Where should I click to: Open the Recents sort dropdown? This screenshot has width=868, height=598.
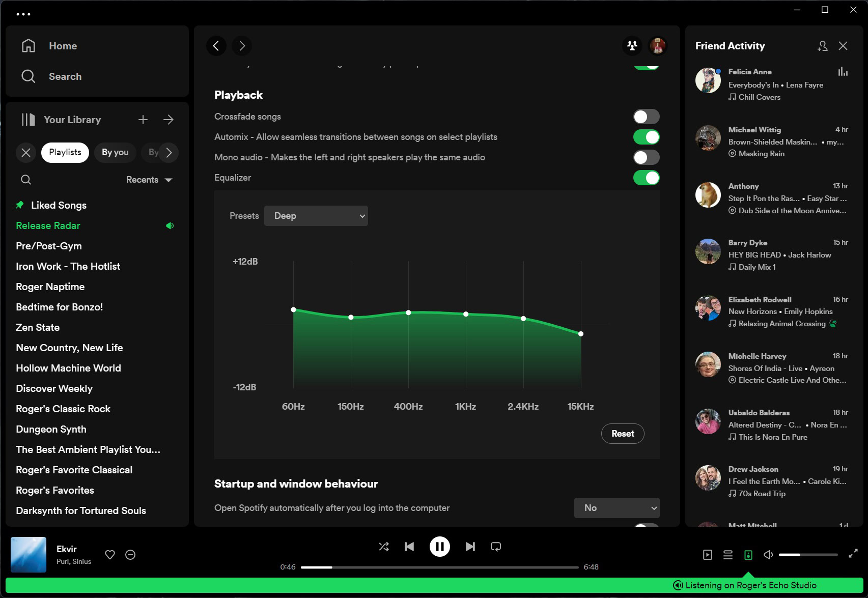[x=149, y=180]
